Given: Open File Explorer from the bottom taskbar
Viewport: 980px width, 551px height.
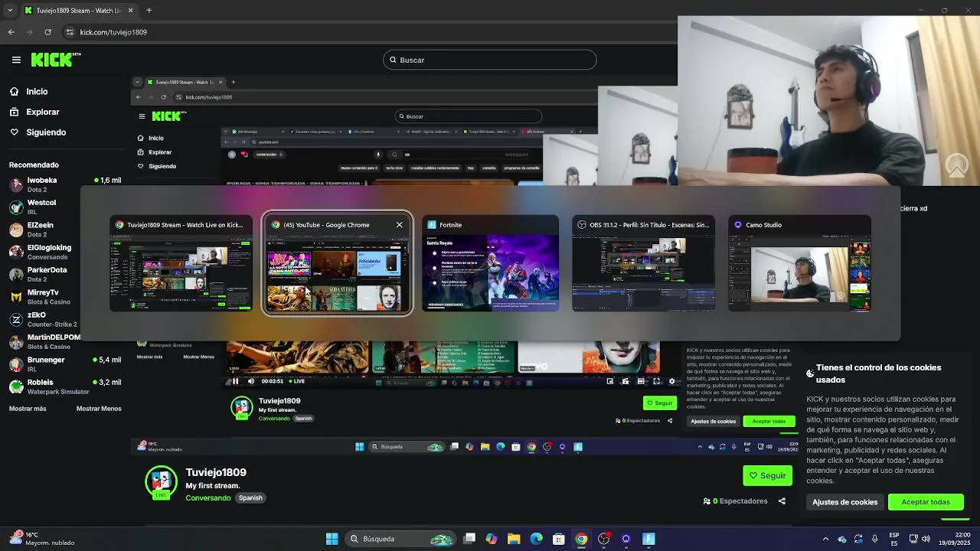Looking at the screenshot, I should [x=514, y=539].
